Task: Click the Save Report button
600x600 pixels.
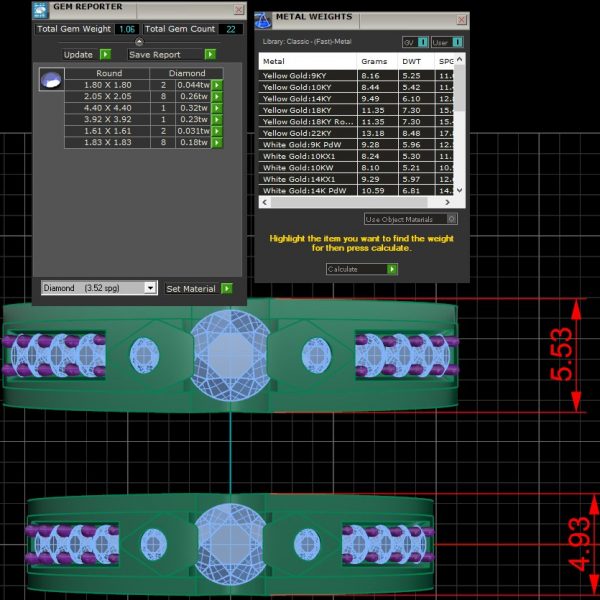Action: tap(172, 54)
